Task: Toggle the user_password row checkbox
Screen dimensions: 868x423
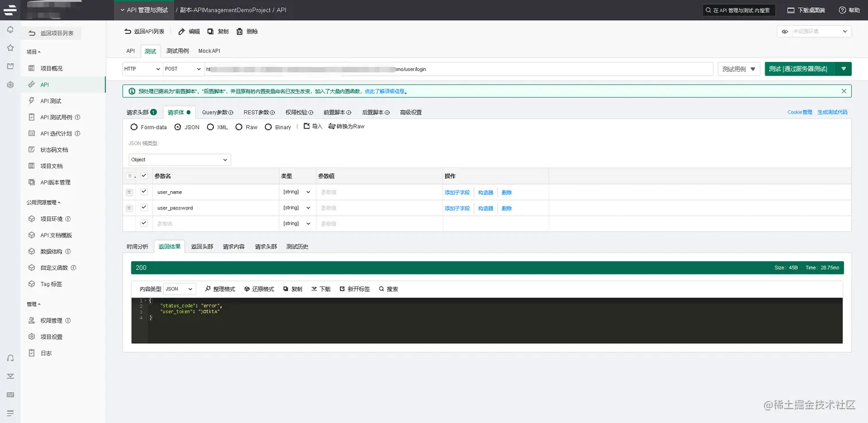Action: point(144,208)
